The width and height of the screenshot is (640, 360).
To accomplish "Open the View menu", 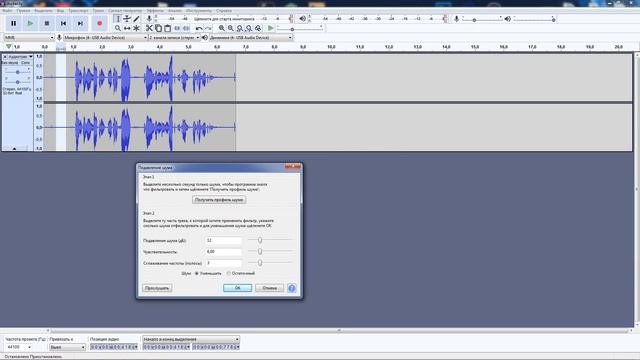I will (60, 11).
